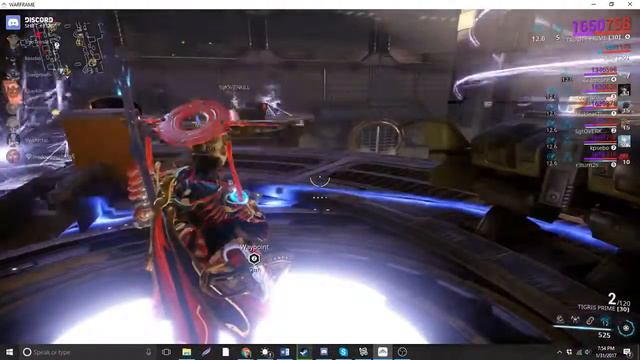
Task: Open the volume tray icon
Action: tap(588, 352)
